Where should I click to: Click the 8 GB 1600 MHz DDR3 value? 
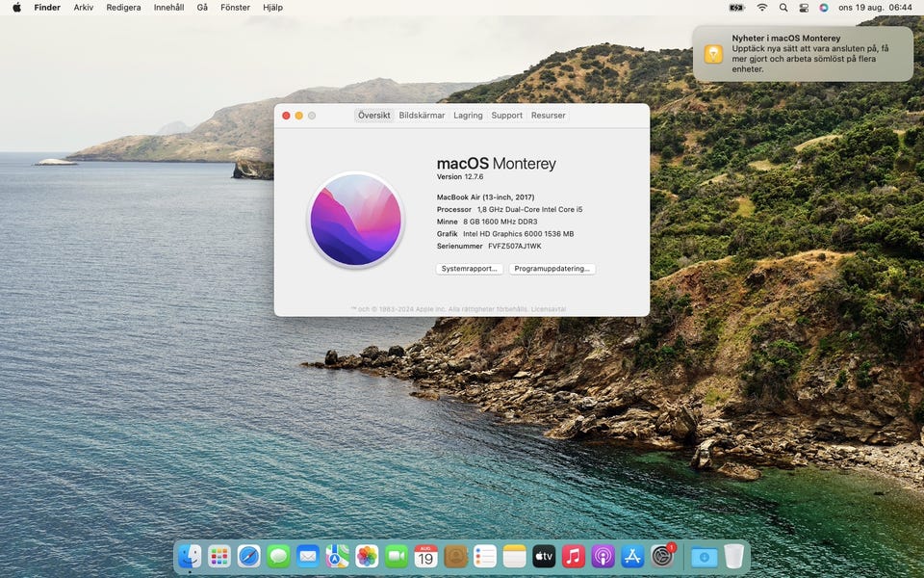[x=500, y=222]
